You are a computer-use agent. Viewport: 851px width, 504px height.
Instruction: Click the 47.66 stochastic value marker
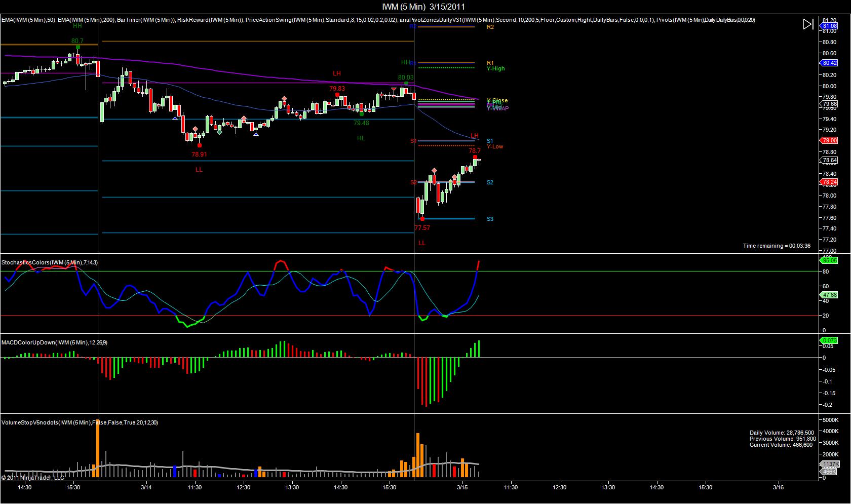pos(828,295)
